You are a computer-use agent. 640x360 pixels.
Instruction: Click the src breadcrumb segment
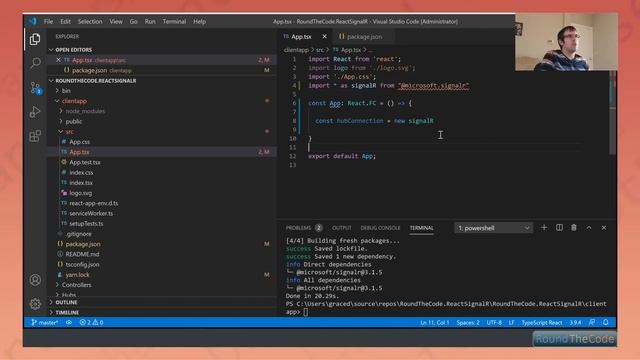pos(320,50)
